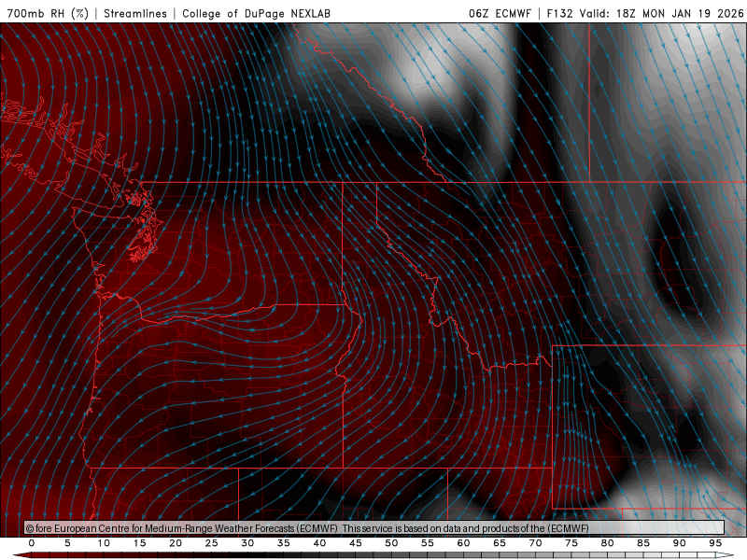Click the '90' label on the RH scale

click(x=679, y=543)
